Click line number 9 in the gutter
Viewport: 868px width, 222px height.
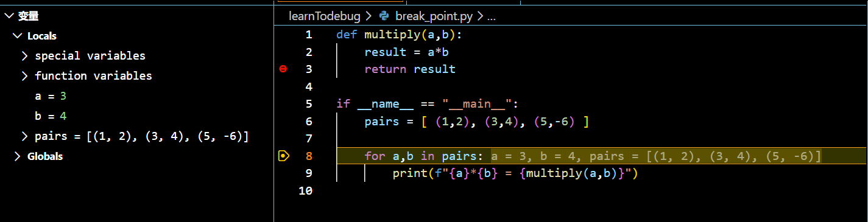click(309, 173)
